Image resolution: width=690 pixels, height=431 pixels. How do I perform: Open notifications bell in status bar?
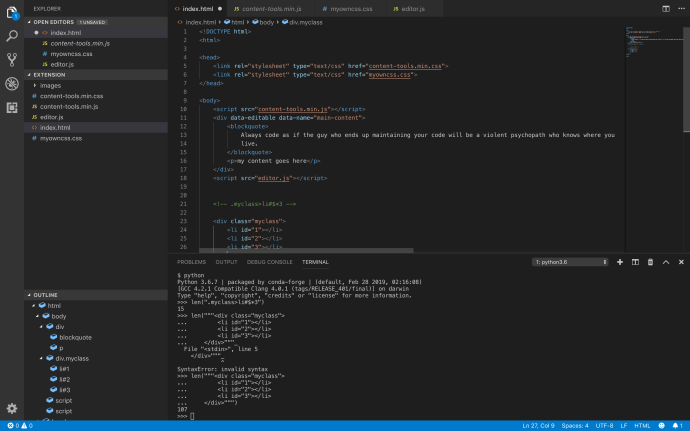click(678, 426)
